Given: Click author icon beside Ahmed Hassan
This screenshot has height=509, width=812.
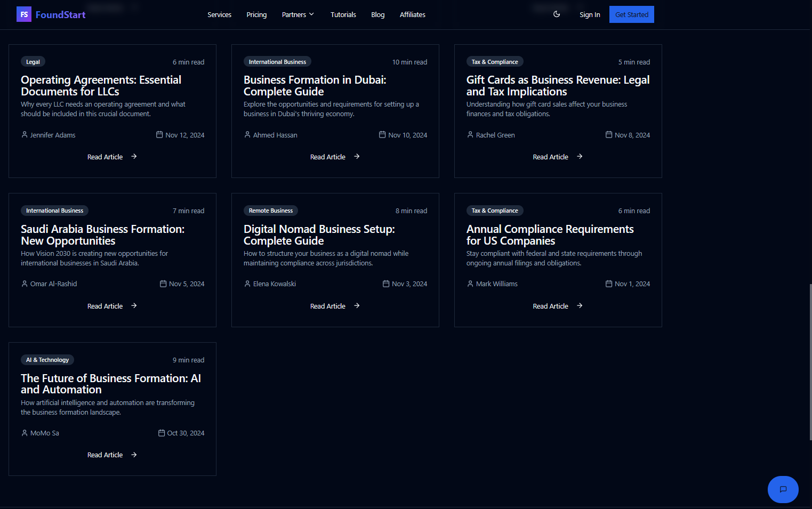Looking at the screenshot, I should (x=247, y=135).
